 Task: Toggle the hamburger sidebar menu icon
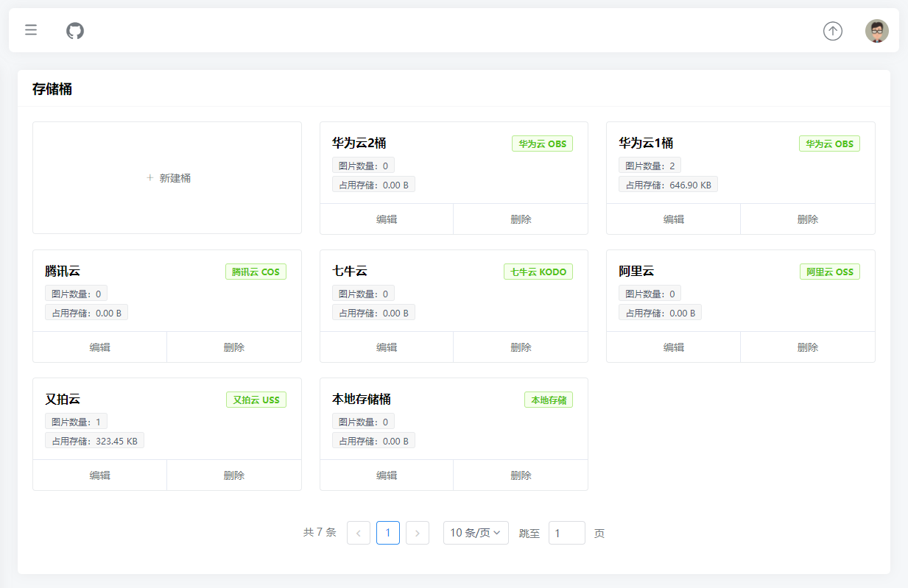pyautogui.click(x=31, y=30)
